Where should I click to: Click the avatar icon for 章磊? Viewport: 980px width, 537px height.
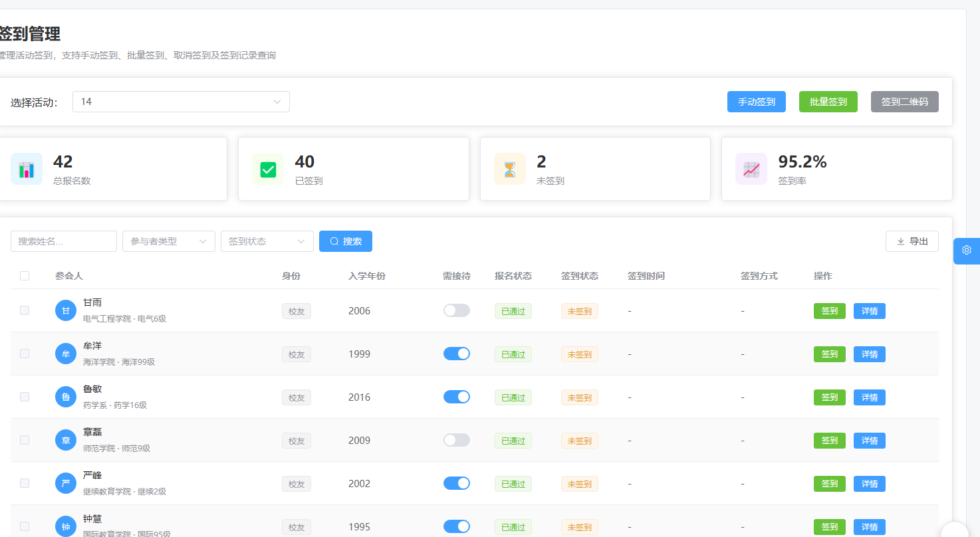[66, 440]
